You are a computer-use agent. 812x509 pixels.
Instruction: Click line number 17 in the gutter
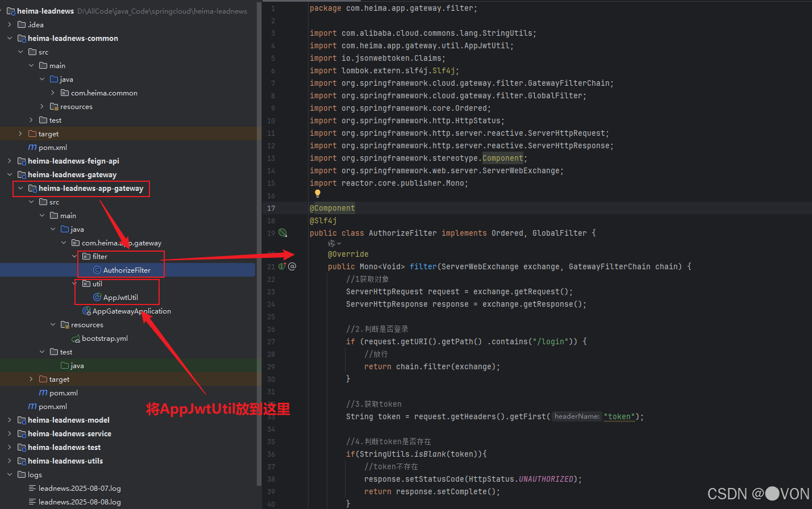tap(271, 208)
